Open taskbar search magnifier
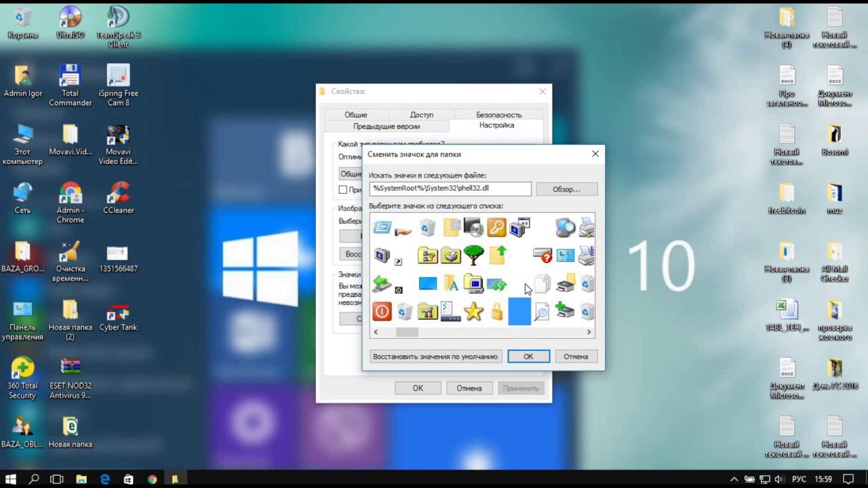The height and width of the screenshot is (488, 868). (34, 479)
